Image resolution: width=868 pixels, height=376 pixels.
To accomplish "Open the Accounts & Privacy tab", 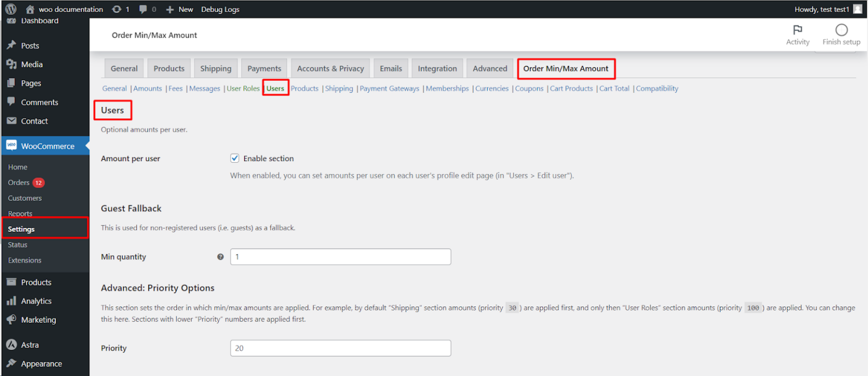I will click(330, 68).
